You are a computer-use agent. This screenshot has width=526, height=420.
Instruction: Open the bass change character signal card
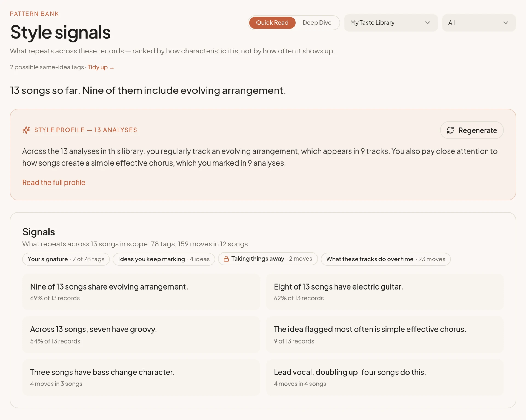141,377
